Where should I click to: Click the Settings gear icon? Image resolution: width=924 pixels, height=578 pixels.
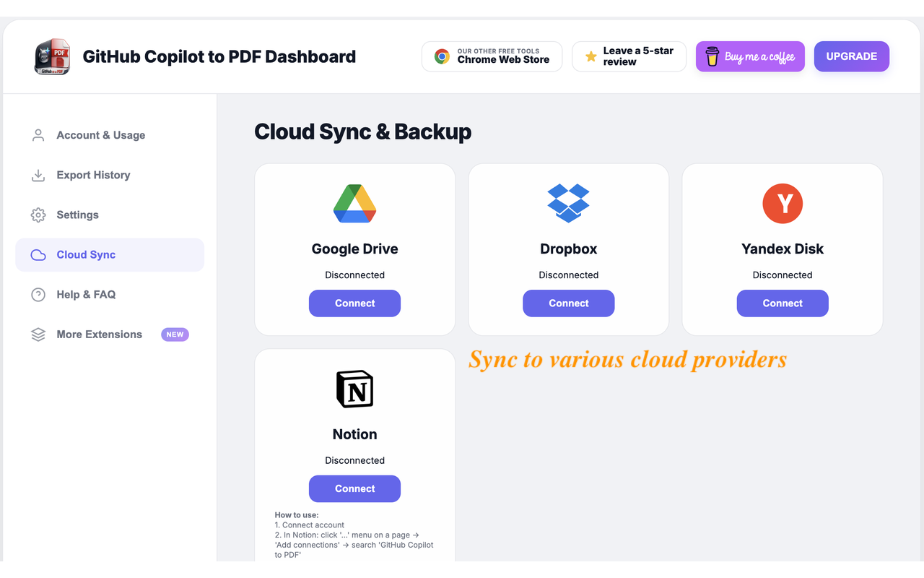tap(38, 215)
